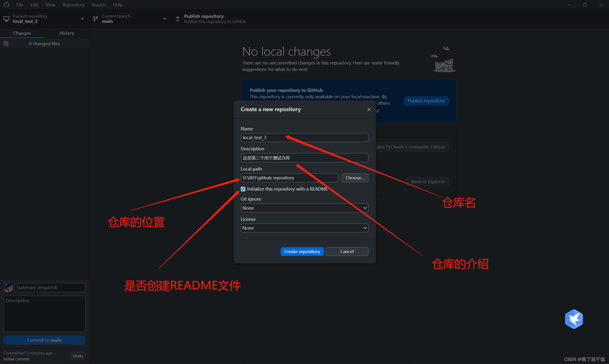Open the Current repository dropdown
The width and height of the screenshot is (609, 364).
[43, 19]
